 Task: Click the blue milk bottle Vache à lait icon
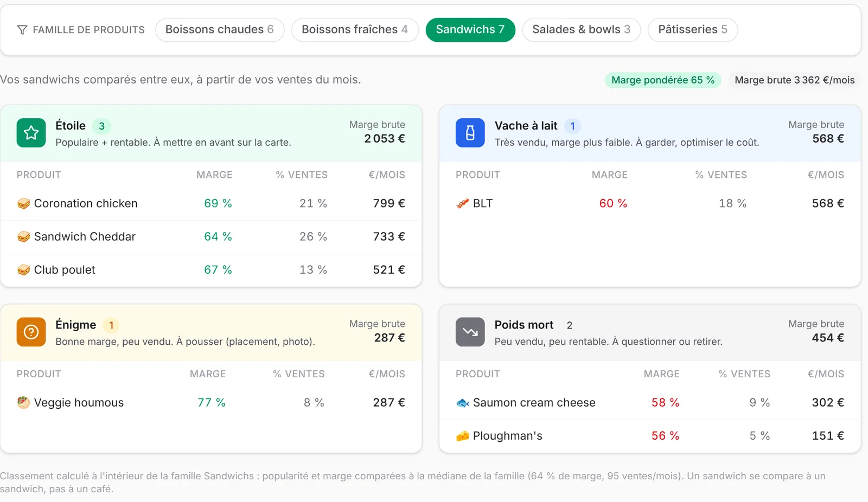470,133
